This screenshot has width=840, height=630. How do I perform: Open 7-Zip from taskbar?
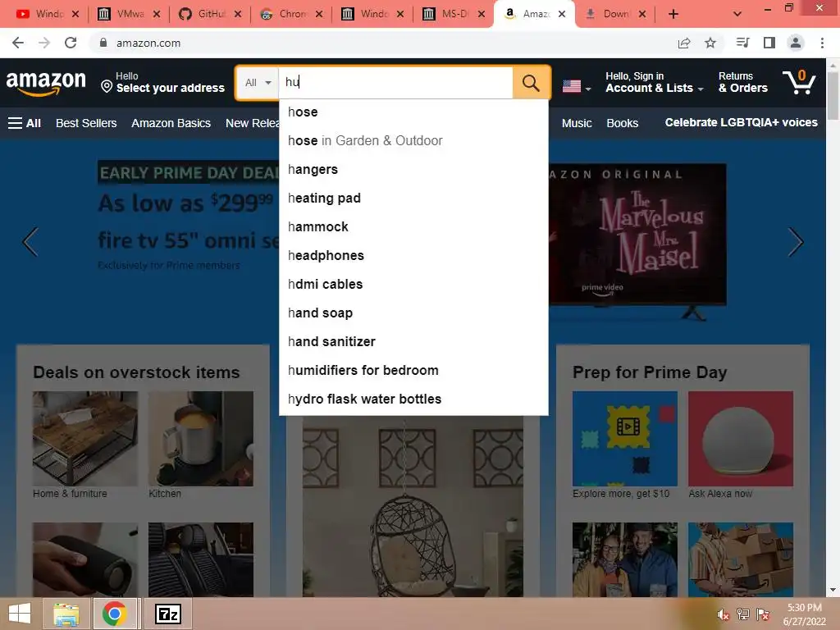167,614
